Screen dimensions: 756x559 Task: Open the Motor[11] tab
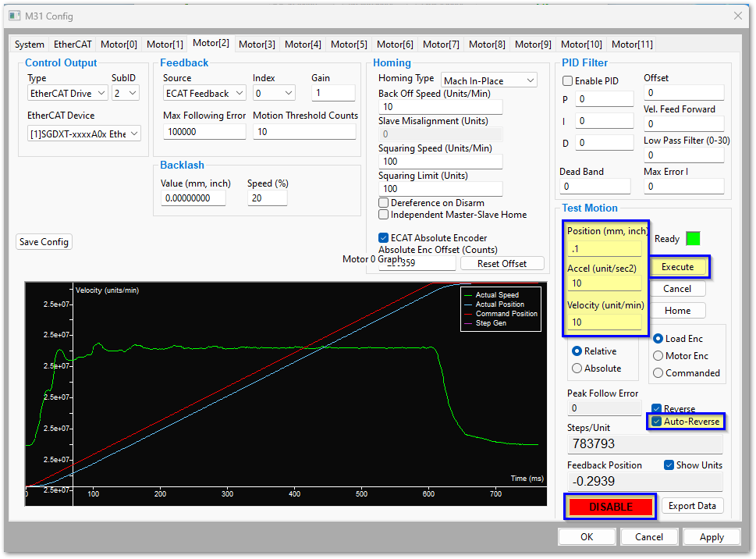pos(632,45)
